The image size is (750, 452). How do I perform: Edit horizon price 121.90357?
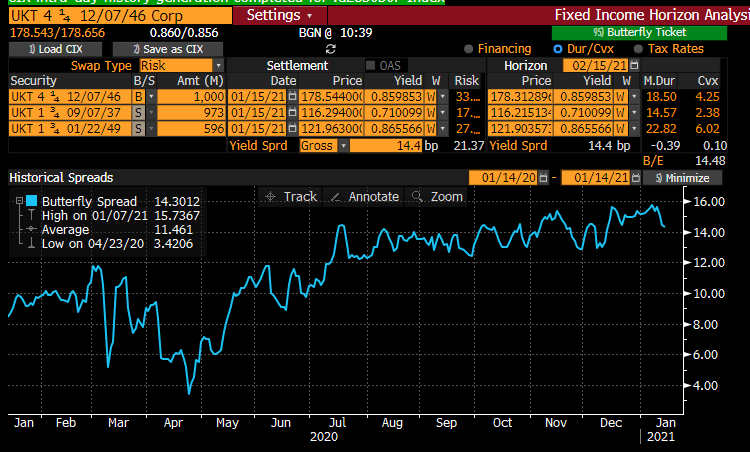click(520, 129)
